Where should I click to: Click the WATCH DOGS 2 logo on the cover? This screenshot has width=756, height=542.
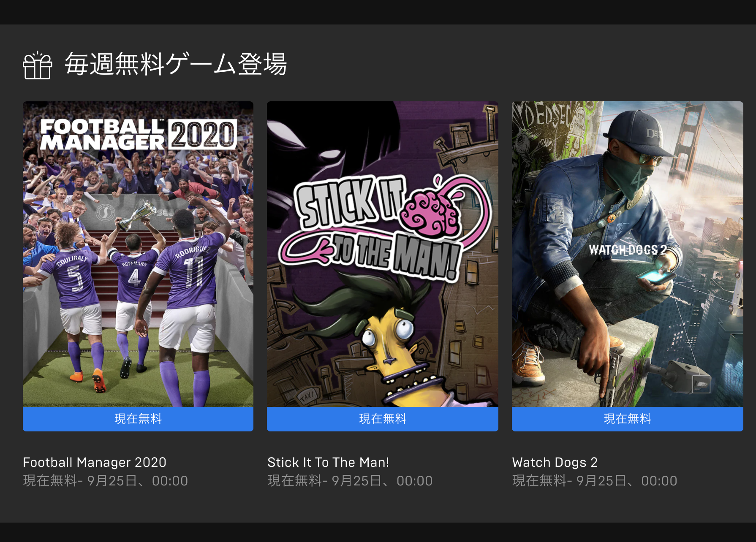pos(627,250)
